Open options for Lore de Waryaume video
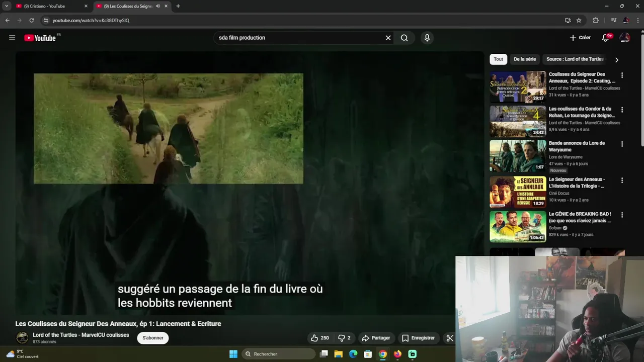 pyautogui.click(x=622, y=144)
